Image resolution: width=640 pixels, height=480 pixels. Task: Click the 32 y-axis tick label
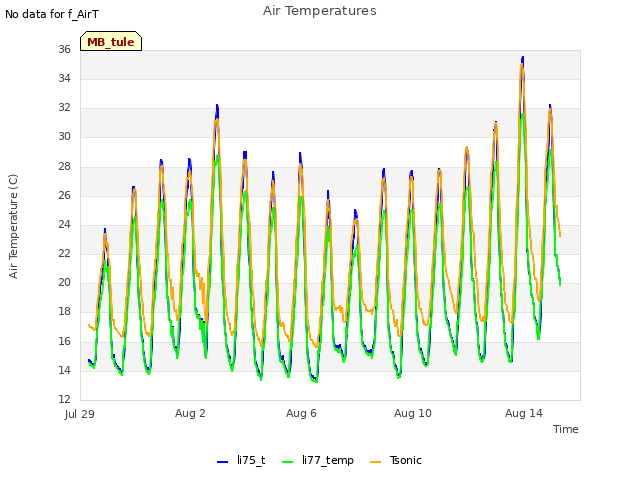click(x=64, y=107)
